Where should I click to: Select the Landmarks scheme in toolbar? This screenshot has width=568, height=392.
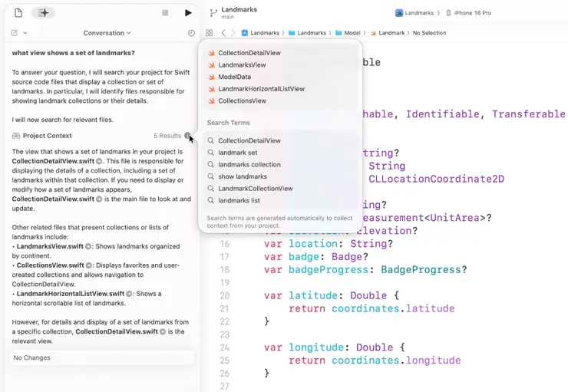[414, 13]
